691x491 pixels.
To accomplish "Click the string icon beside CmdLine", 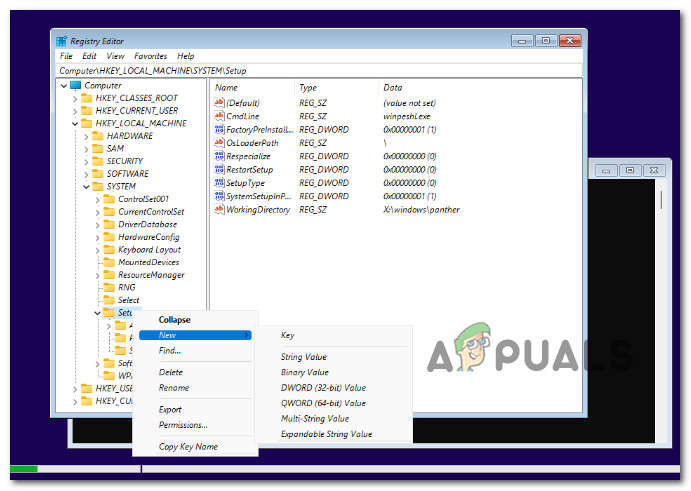I will tap(219, 116).
